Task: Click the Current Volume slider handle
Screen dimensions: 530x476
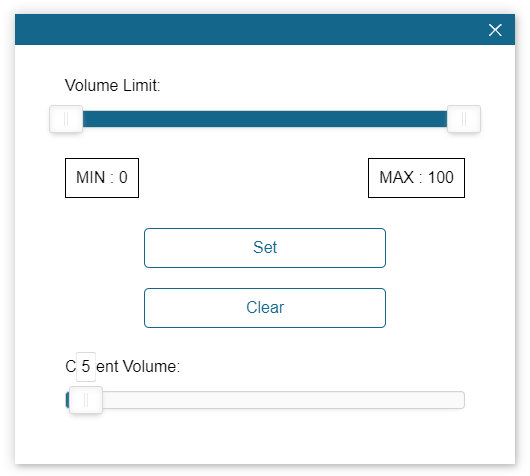Action: [x=86, y=400]
